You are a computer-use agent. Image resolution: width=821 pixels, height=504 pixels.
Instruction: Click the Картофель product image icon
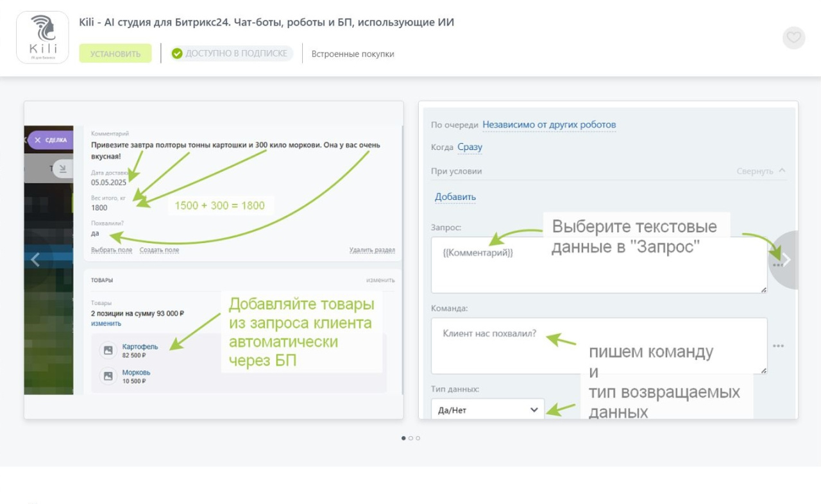click(x=108, y=350)
